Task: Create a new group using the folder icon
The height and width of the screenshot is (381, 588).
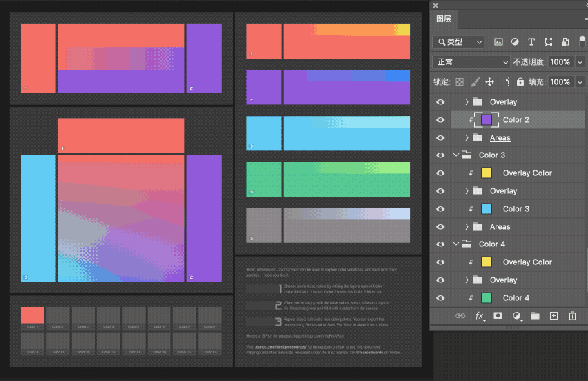Action: [535, 316]
